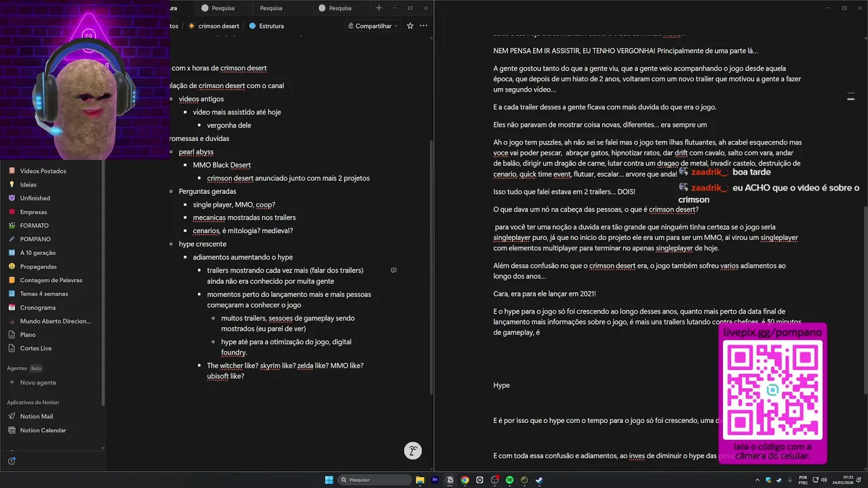
Task: Click the Notion taskbar icon
Action: 450,480
